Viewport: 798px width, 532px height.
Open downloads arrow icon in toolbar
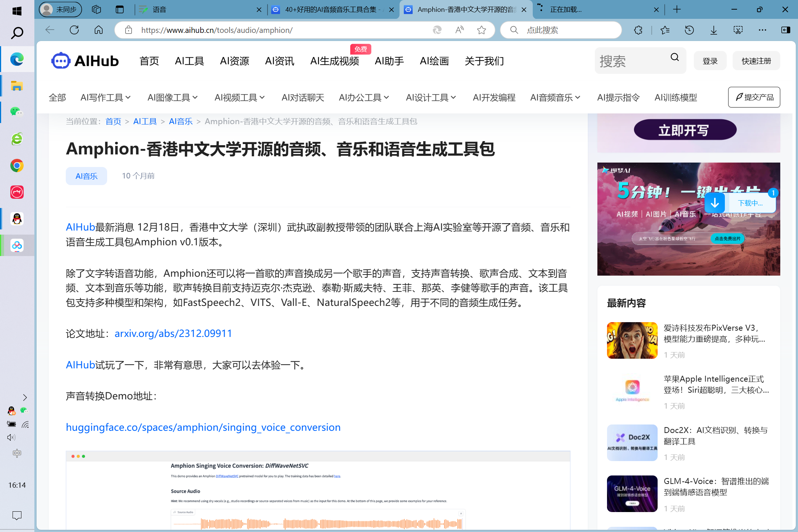tap(714, 30)
